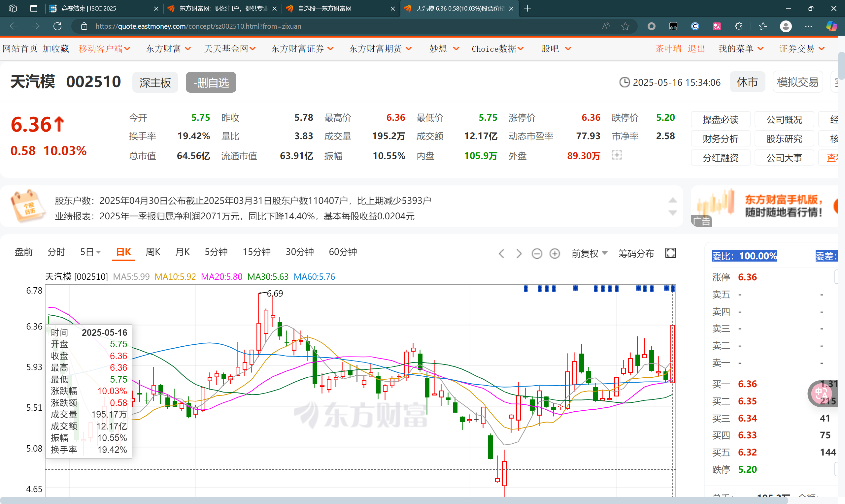The image size is (845, 504).
Task: Open the 前复权 adjustment dropdown
Action: [589, 253]
